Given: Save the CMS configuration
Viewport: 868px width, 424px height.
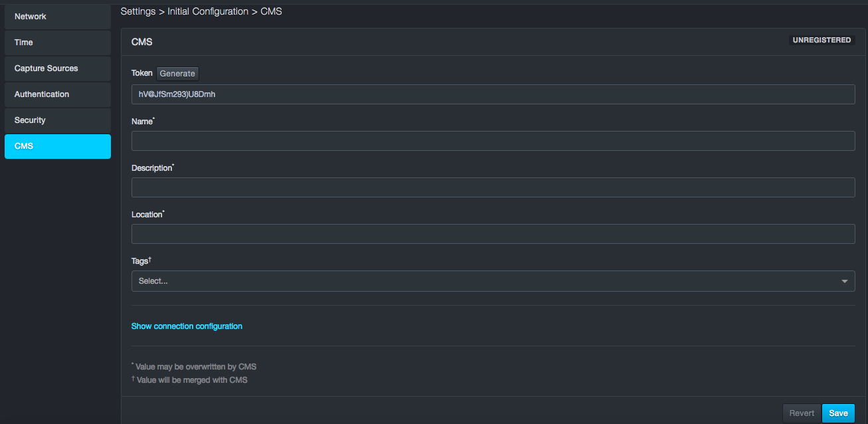Looking at the screenshot, I should point(838,413).
